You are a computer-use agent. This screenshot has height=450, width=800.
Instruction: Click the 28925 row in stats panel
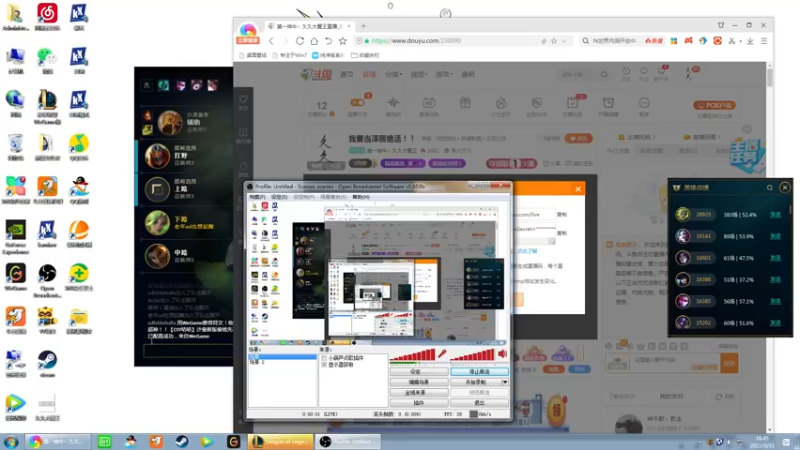(x=730, y=215)
